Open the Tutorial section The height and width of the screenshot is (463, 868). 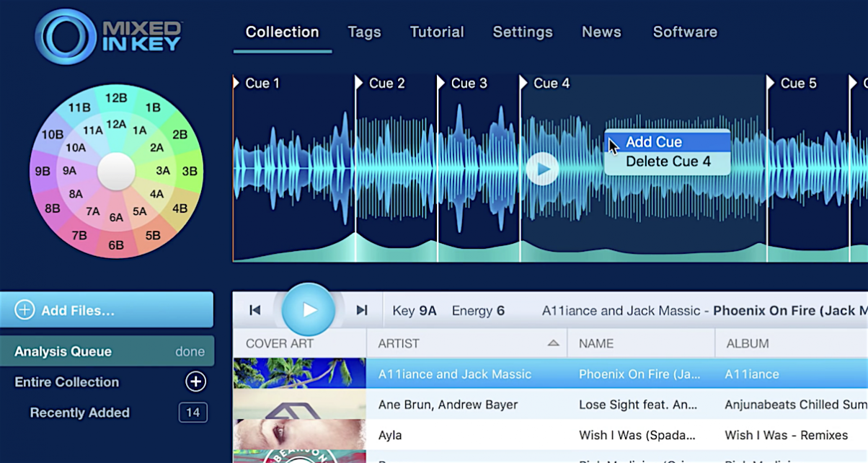coord(436,32)
